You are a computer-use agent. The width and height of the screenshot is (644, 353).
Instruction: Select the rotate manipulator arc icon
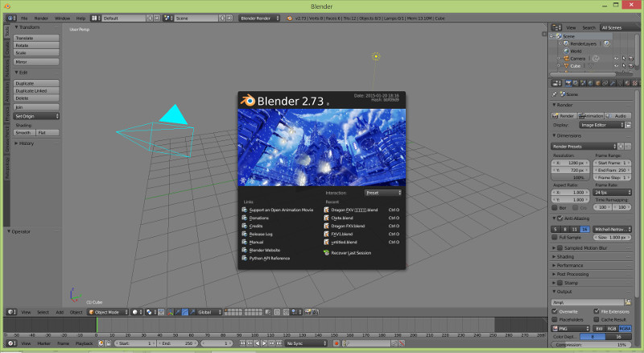point(185,312)
